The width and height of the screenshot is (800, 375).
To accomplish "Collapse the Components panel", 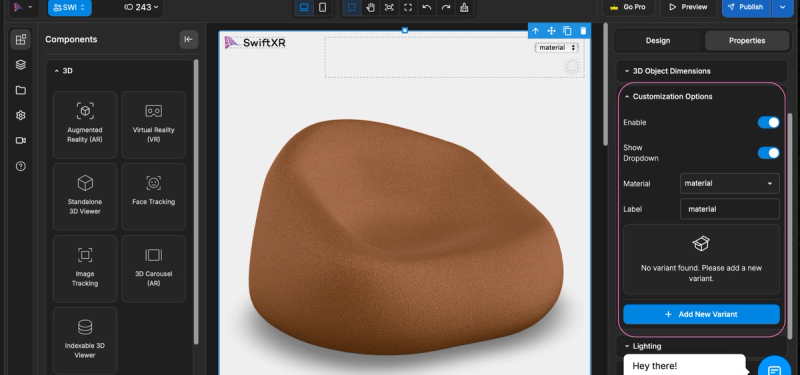I will tap(189, 39).
